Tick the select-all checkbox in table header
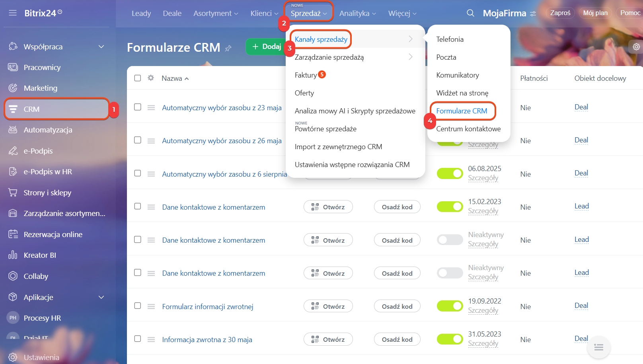The height and width of the screenshot is (364, 643). [x=138, y=78]
